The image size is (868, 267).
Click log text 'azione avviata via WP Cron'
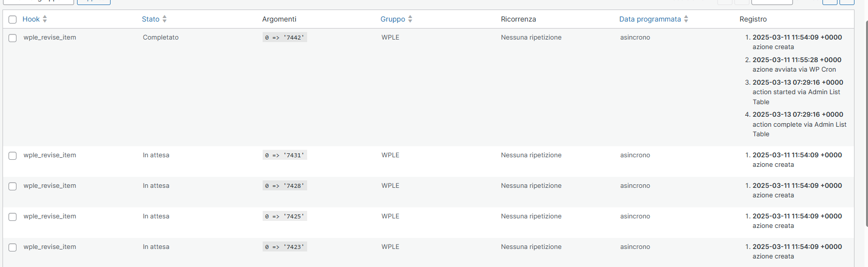point(794,70)
